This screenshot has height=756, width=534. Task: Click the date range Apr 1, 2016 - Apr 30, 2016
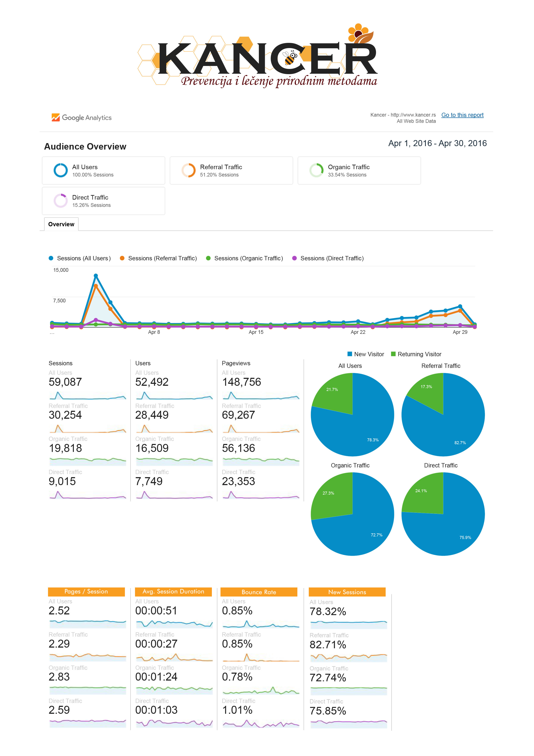pos(437,143)
